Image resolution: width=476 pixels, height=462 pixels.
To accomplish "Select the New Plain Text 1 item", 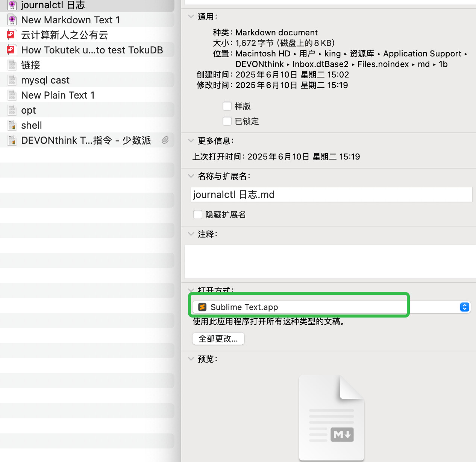I will click(58, 95).
